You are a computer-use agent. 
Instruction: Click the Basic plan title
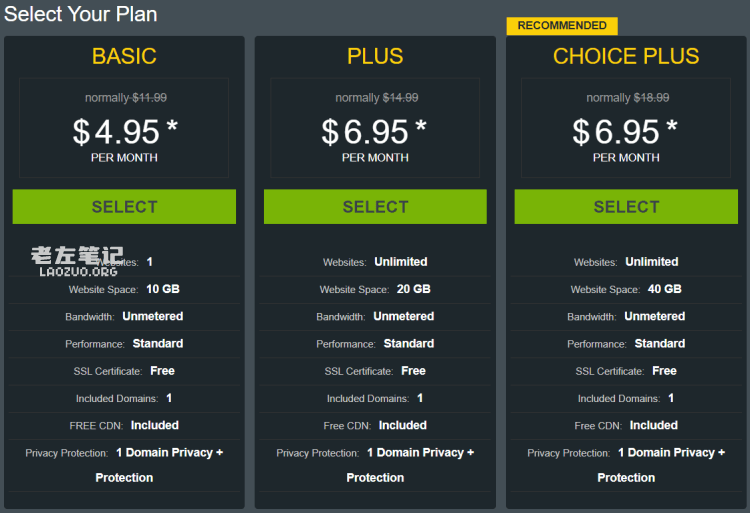pyautogui.click(x=124, y=56)
